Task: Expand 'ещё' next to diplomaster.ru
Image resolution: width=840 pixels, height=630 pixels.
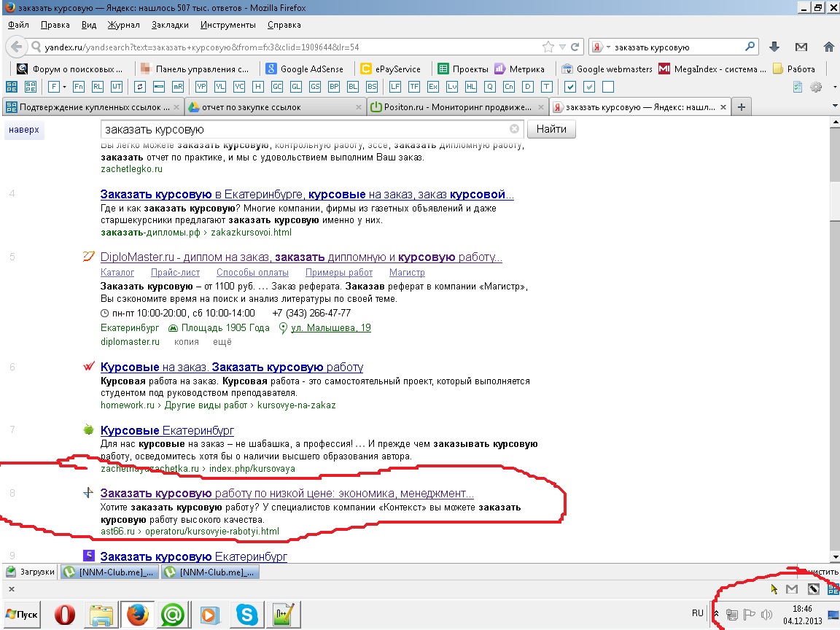Action: 222,342
